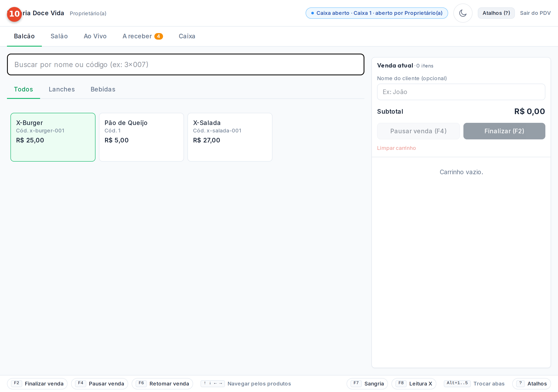This screenshot has height=392, width=558.
Task: Click F6 Retomar venda footer shortcut
Action: pyautogui.click(x=162, y=384)
